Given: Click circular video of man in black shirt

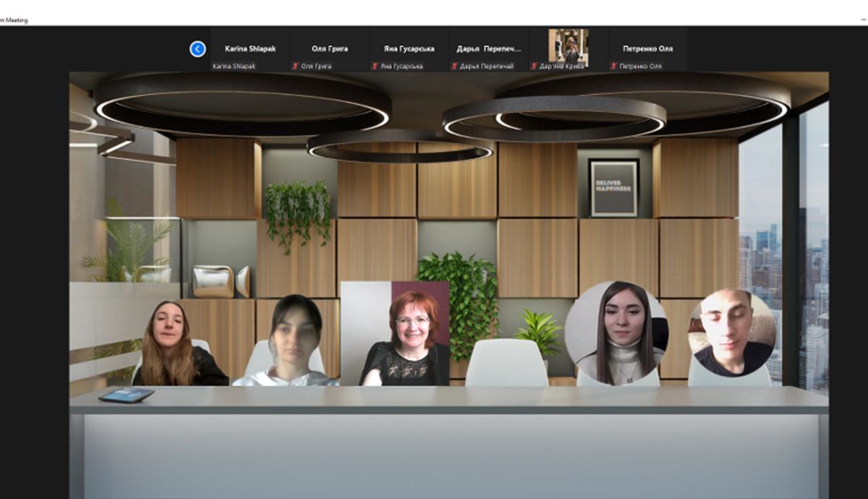Looking at the screenshot, I should [731, 333].
